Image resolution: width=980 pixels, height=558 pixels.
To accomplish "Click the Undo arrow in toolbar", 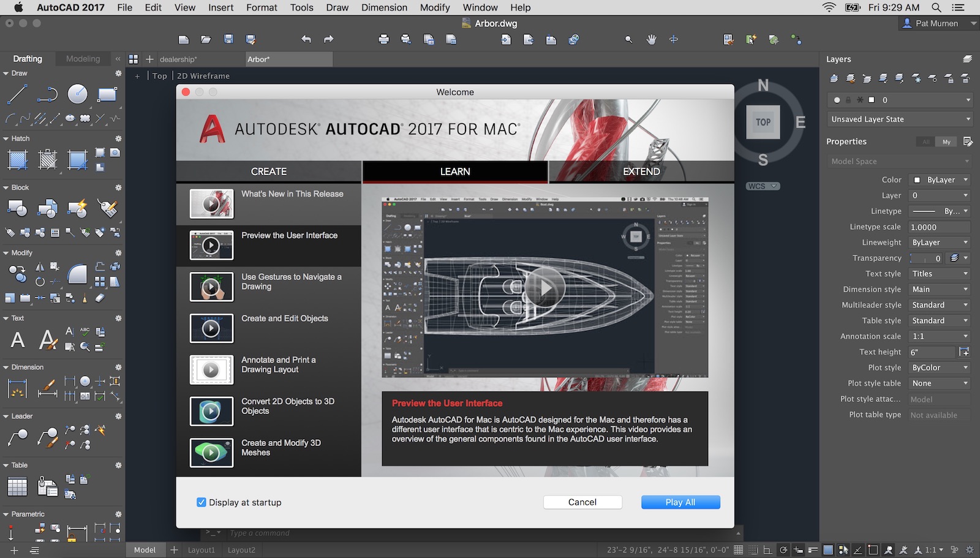I will (x=306, y=39).
